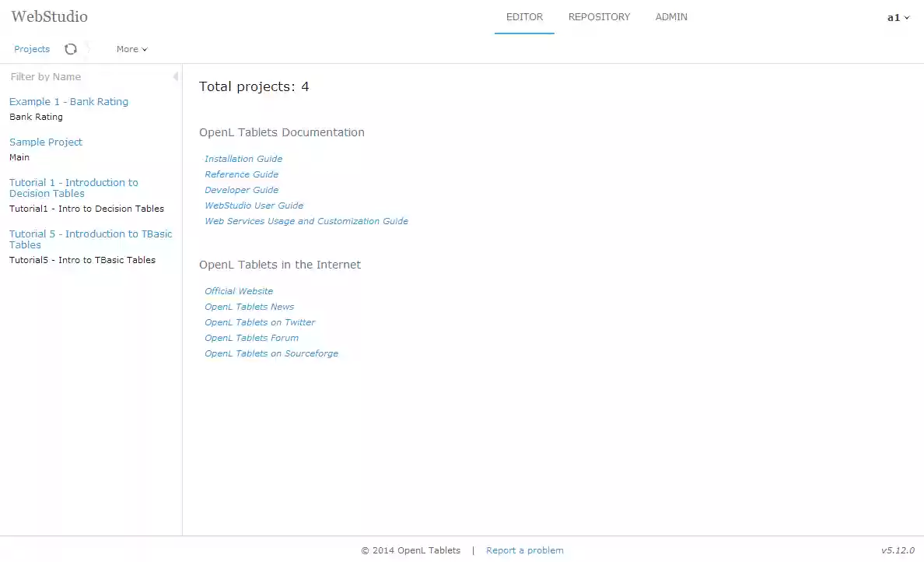Open the Reference Guide
The height and width of the screenshot is (562, 924).
point(241,174)
